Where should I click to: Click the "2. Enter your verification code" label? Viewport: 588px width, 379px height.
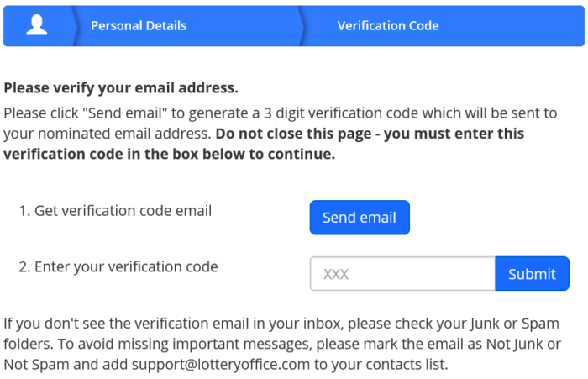(x=118, y=266)
